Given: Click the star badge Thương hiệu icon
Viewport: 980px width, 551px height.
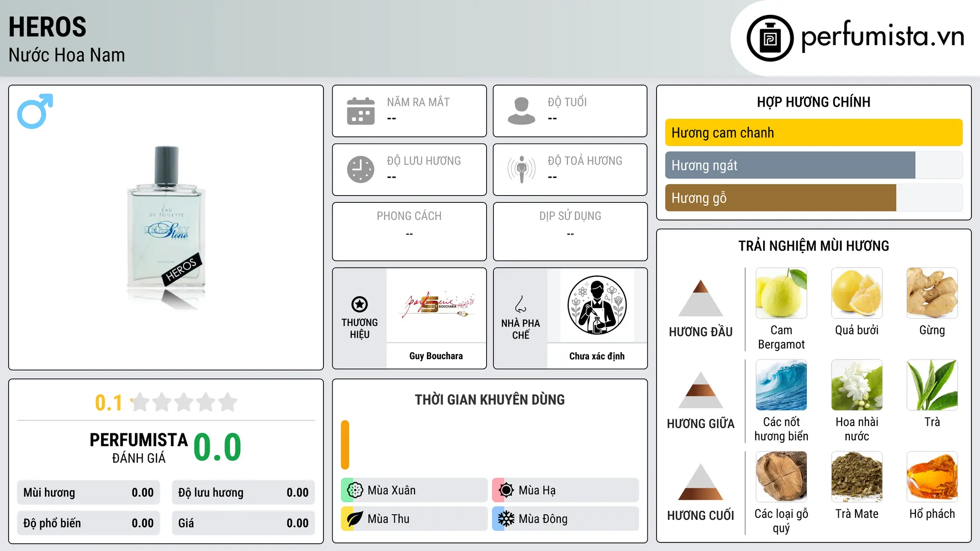Looking at the screenshot, I should pos(359,304).
